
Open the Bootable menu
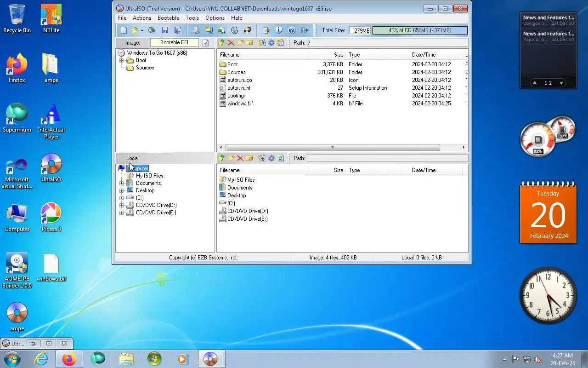click(169, 18)
